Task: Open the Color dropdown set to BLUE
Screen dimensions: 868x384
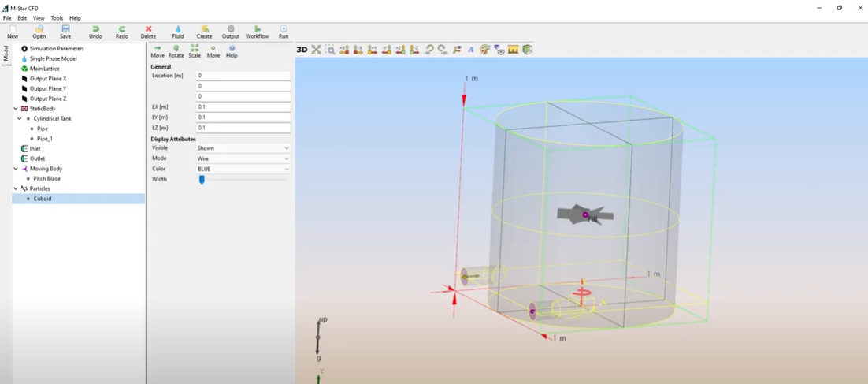Action: (x=243, y=169)
